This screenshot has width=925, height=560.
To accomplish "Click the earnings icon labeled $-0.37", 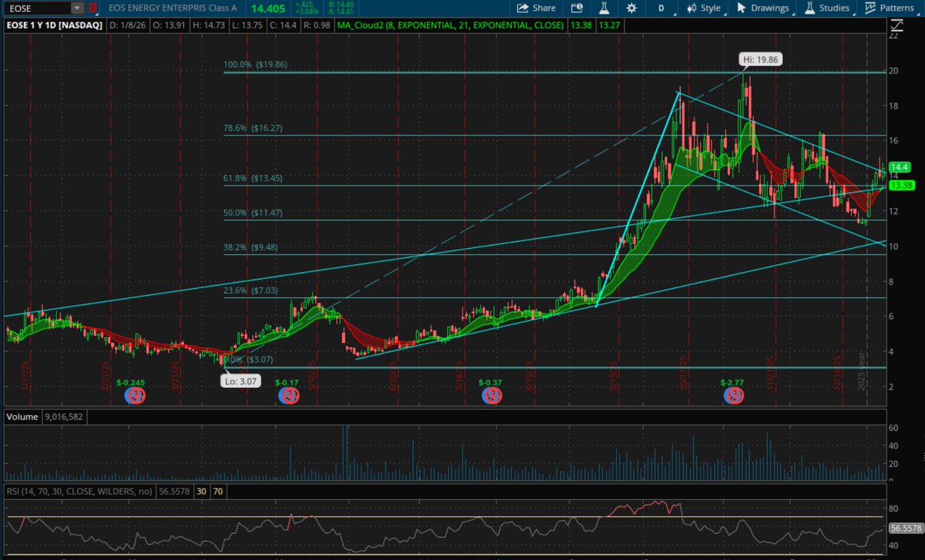I will 491,396.
